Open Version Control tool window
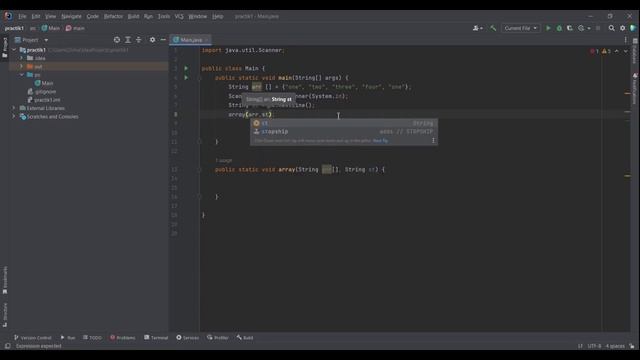Image resolution: width=640 pixels, height=360 pixels. (x=33, y=338)
